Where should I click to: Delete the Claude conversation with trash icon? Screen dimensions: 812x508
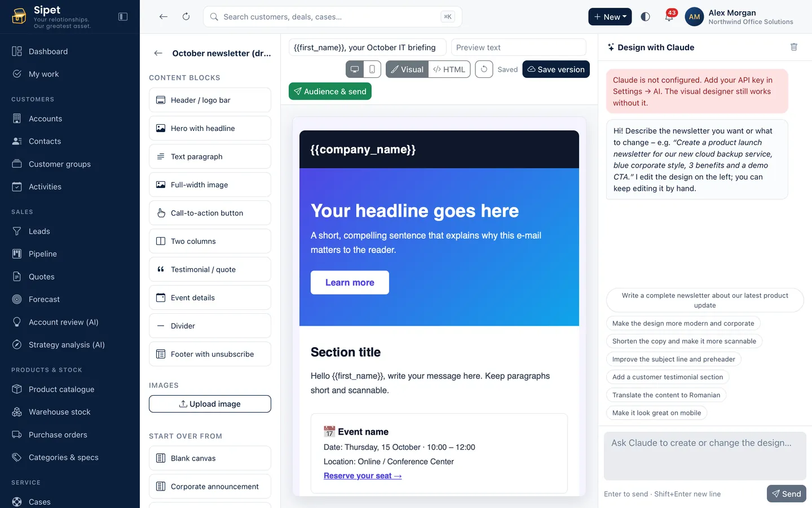794,47
